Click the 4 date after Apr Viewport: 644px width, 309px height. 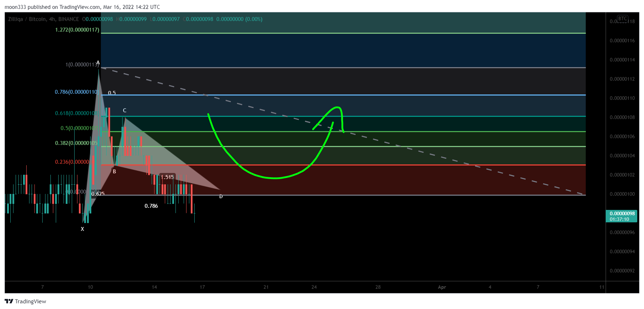pyautogui.click(x=490, y=287)
